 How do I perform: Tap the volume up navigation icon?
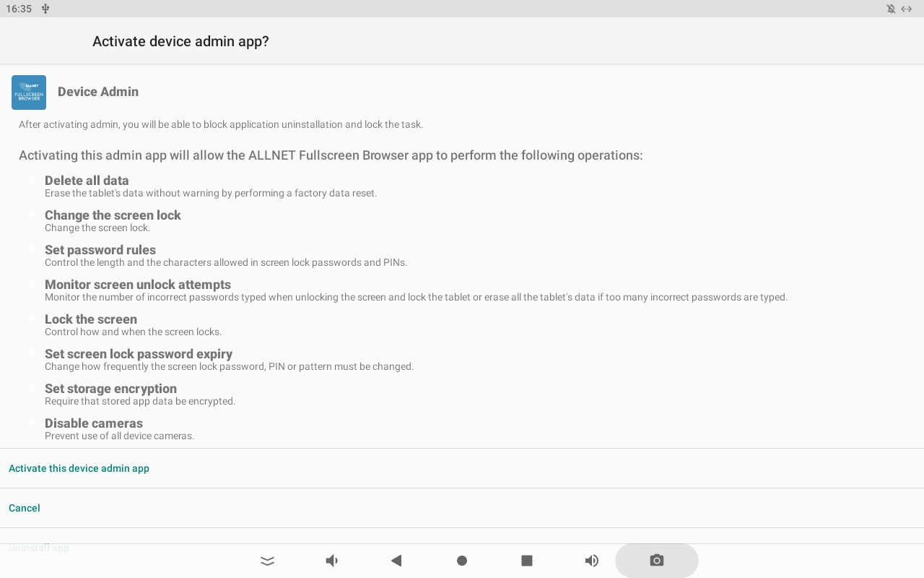[x=592, y=561]
